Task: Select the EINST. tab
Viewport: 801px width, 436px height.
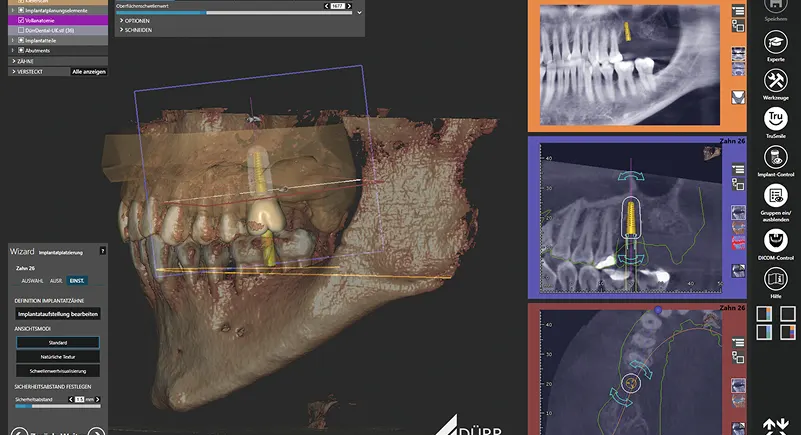Action: pyautogui.click(x=77, y=281)
